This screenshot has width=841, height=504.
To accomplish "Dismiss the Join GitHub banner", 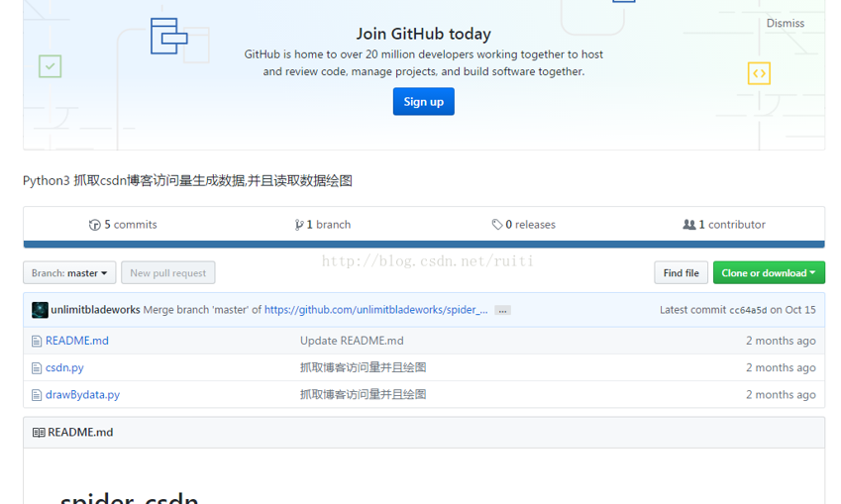I will [785, 23].
